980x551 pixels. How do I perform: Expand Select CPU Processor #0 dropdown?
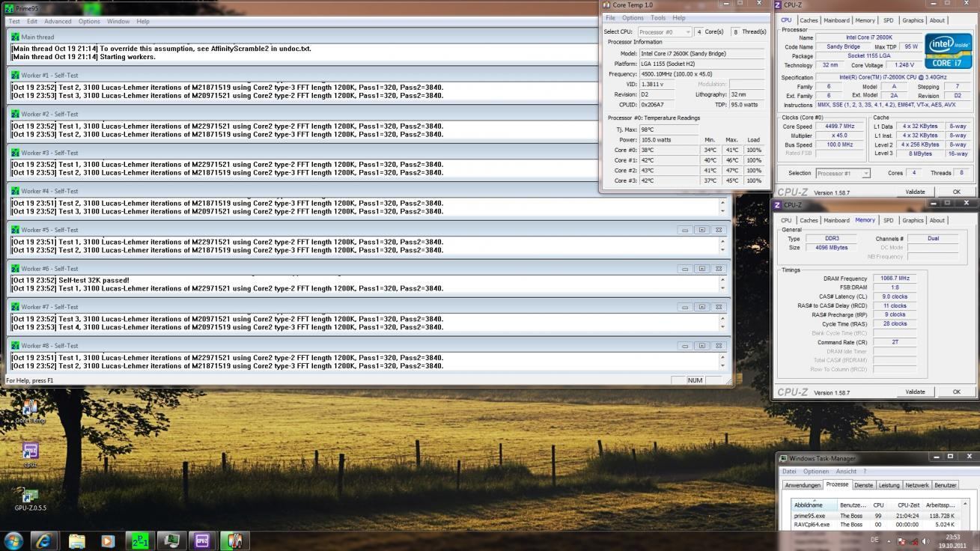pos(665,32)
